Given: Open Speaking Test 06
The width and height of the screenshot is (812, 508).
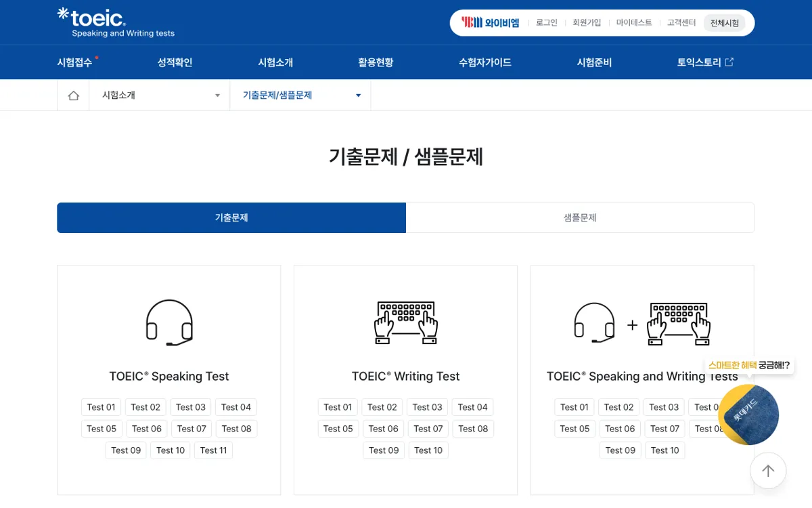Looking at the screenshot, I should coord(147,429).
